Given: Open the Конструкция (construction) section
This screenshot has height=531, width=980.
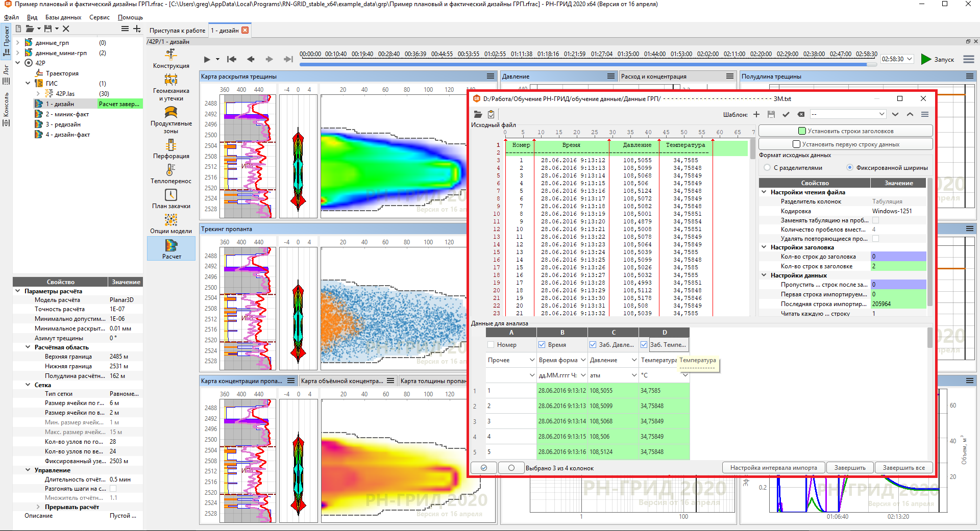Looking at the screenshot, I should [x=171, y=59].
